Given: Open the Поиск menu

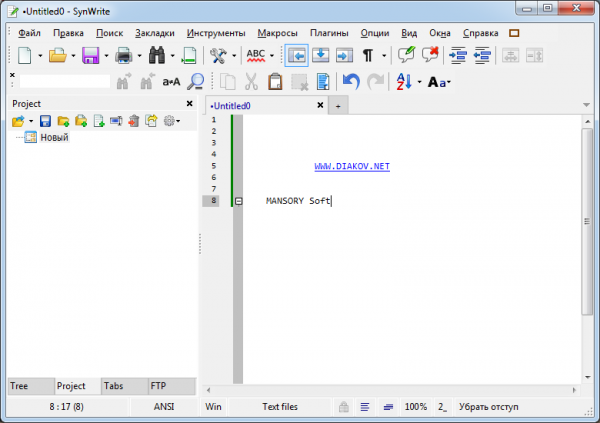Looking at the screenshot, I should point(109,33).
